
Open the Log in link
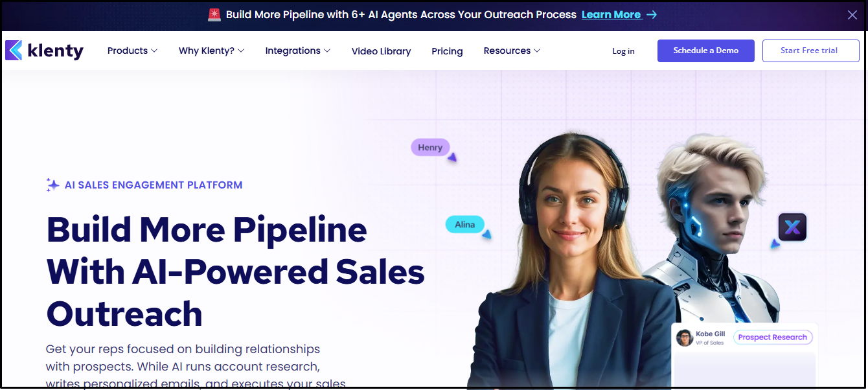point(623,51)
